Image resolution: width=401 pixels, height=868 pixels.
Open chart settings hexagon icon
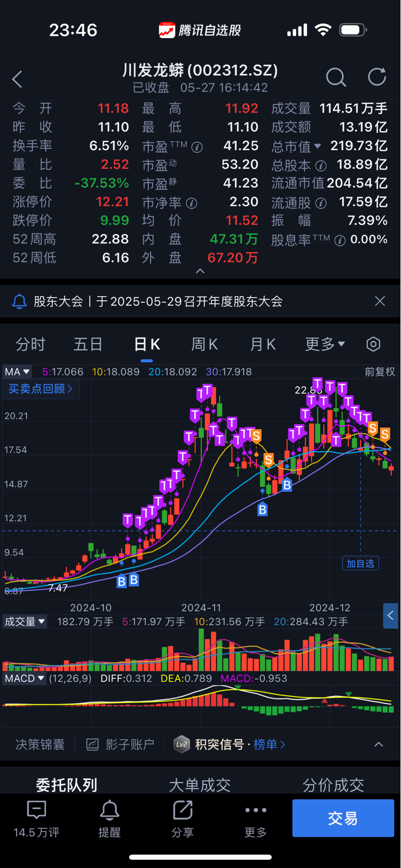pos(373,344)
